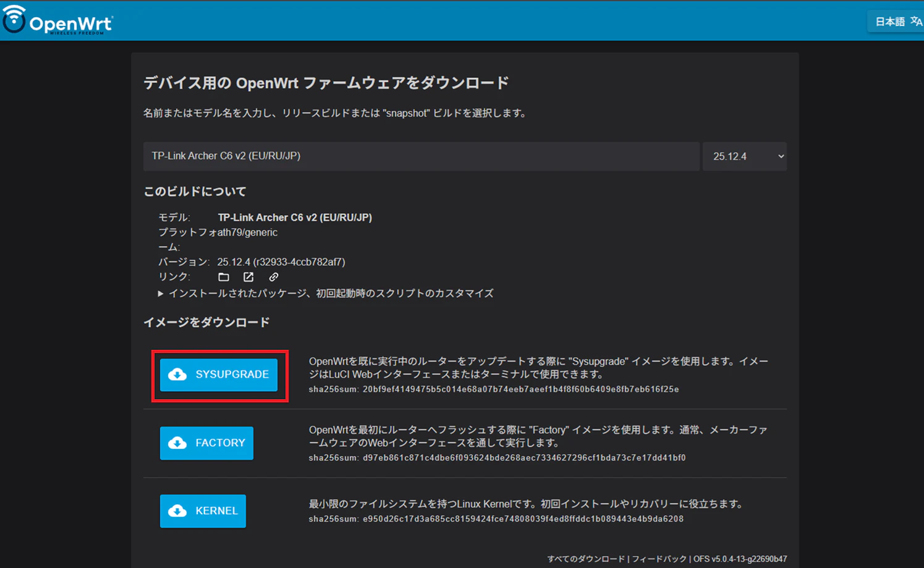924x568 pixels.
Task: Focus the device model search field
Action: [421, 156]
